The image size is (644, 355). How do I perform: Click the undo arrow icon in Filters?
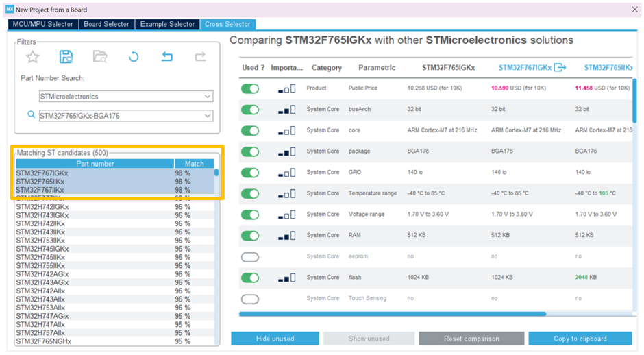tap(166, 57)
